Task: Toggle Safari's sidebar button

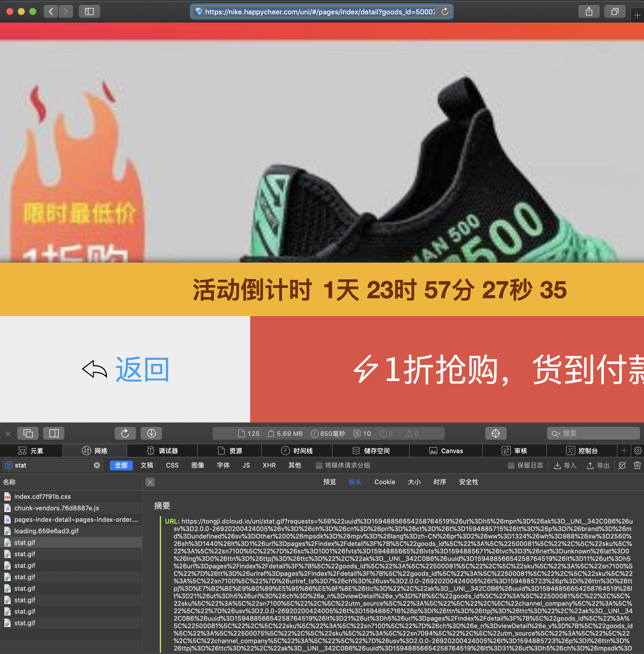Action: coord(89,11)
